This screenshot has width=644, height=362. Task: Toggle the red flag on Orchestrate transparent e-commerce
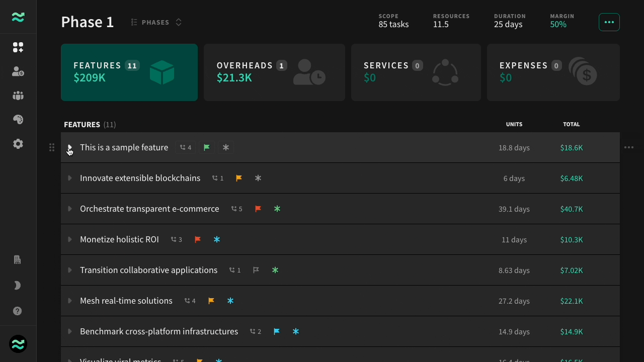pyautogui.click(x=258, y=209)
